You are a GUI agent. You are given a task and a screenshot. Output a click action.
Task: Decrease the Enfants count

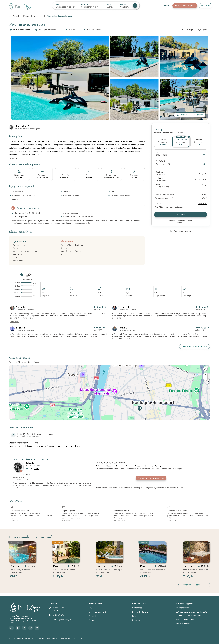click(196, 179)
